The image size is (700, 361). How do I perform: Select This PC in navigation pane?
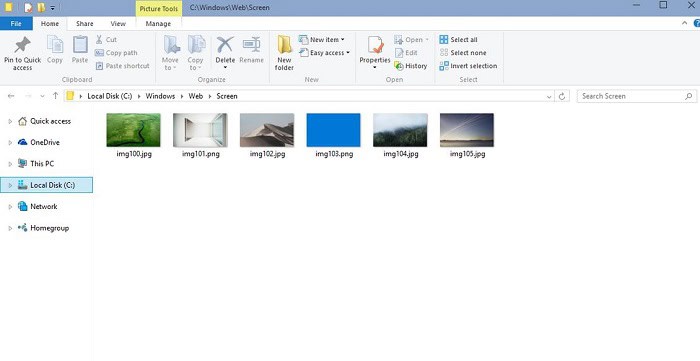36,164
